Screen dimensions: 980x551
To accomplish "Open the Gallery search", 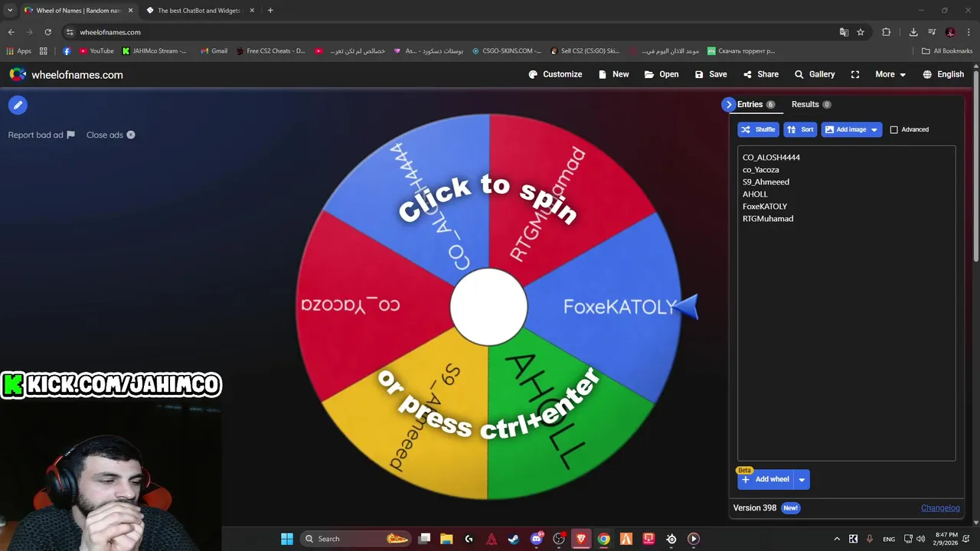I will coord(815,74).
